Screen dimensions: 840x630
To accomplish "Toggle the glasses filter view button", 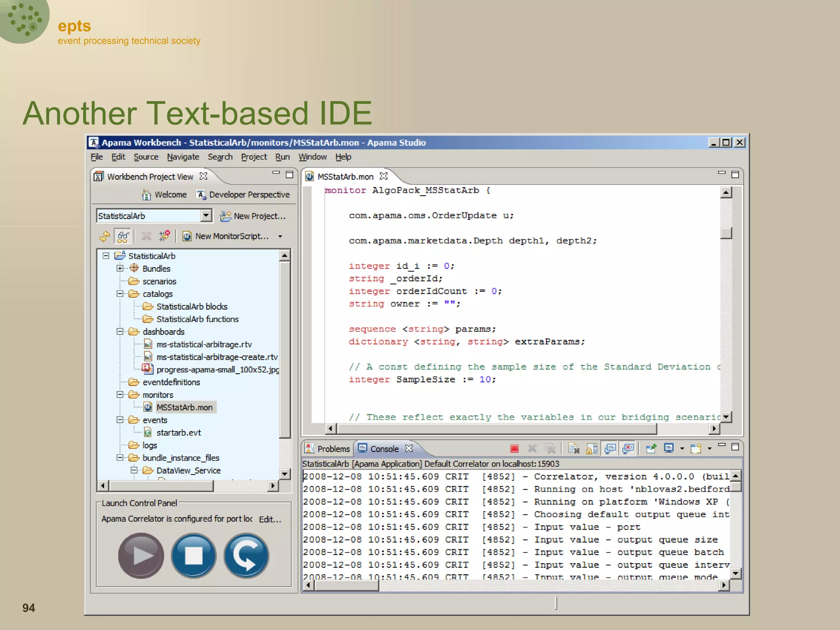I will [123, 236].
